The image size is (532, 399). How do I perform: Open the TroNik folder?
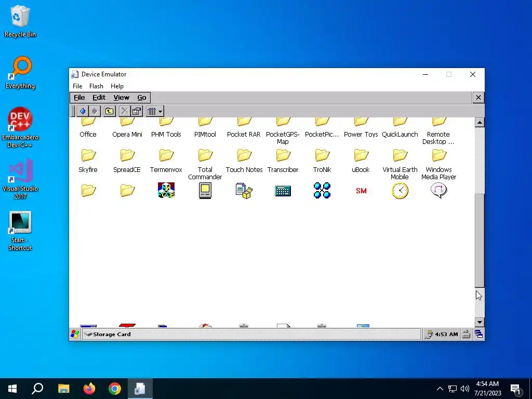pos(322,161)
